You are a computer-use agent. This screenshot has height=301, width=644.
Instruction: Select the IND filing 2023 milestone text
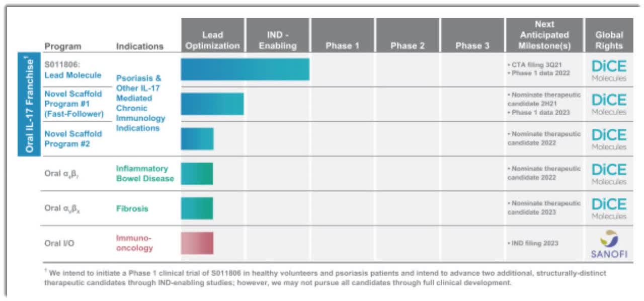(x=533, y=244)
